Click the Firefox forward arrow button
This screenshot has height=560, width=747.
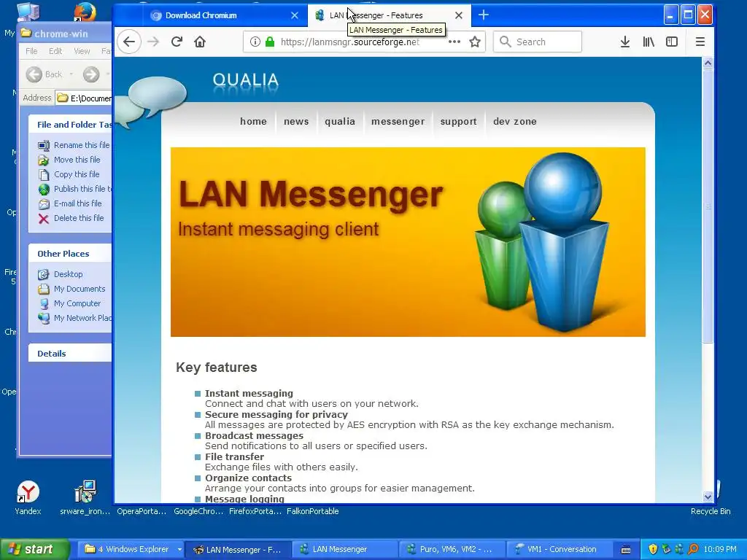click(153, 42)
